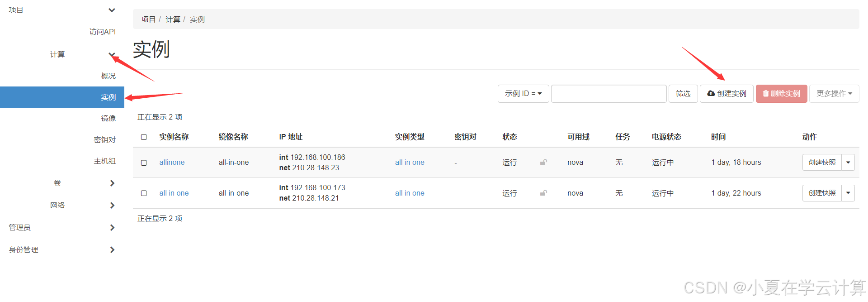Click the unlock icon in all in one row
Viewport: 868px width, 302px height.
click(543, 193)
